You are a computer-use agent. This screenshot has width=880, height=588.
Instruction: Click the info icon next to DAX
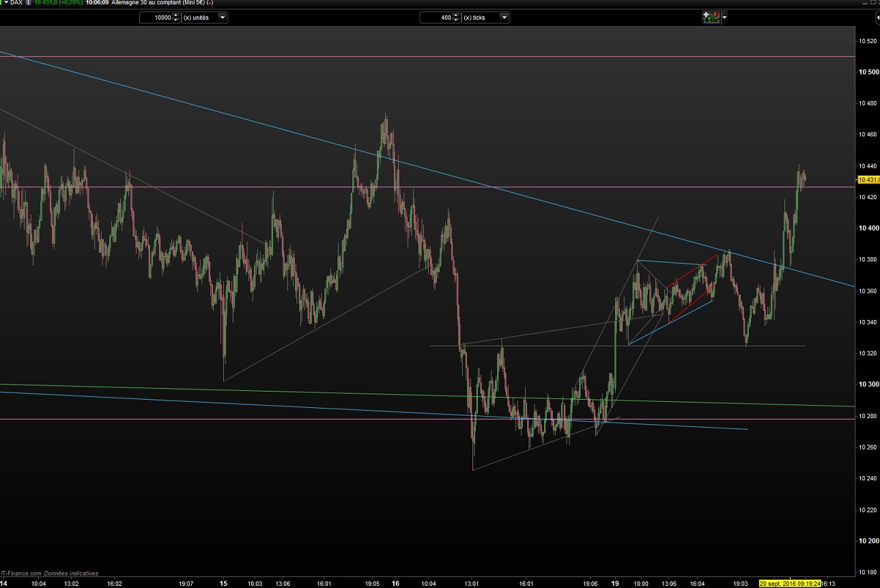tap(28, 3)
